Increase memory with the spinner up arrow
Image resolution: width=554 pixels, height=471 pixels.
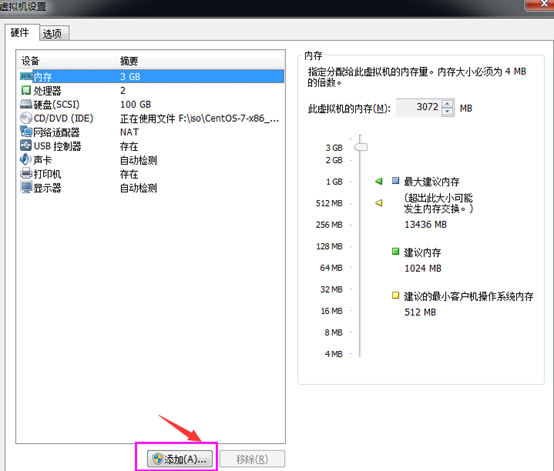point(448,104)
